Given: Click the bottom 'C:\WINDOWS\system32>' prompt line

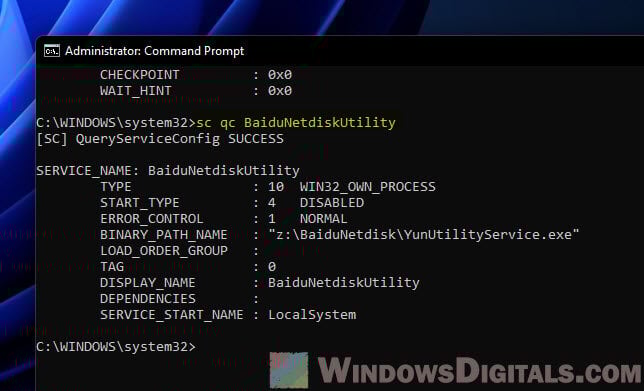Looking at the screenshot, I should pos(116,347).
